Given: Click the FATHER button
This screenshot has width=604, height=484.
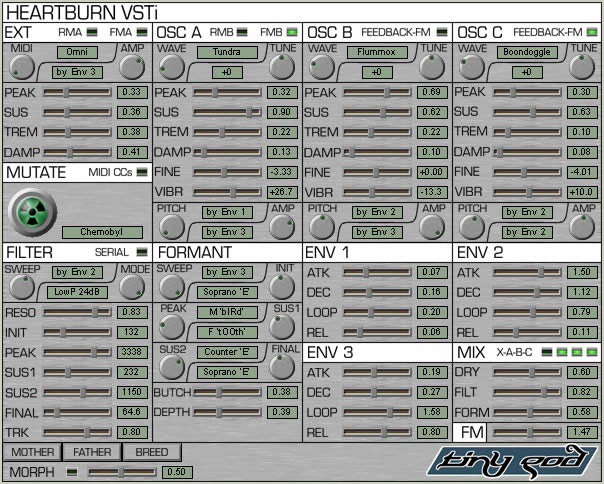Looking at the screenshot, I should (92, 452).
